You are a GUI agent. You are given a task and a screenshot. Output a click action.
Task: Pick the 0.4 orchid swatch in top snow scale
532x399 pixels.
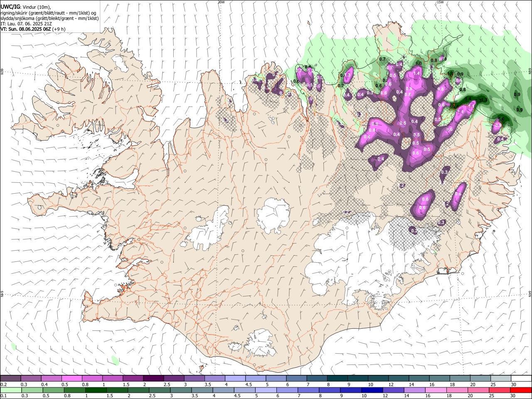pos(51,378)
